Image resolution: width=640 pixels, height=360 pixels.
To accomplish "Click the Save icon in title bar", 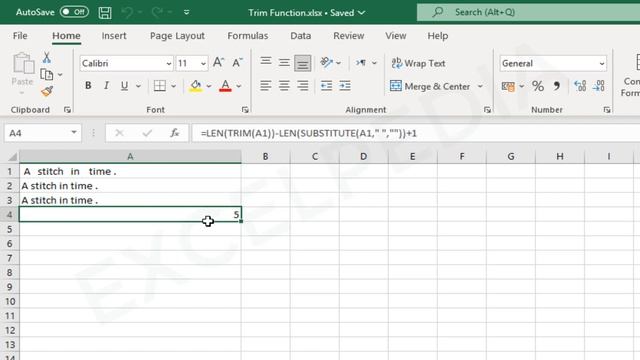I will click(x=105, y=12).
